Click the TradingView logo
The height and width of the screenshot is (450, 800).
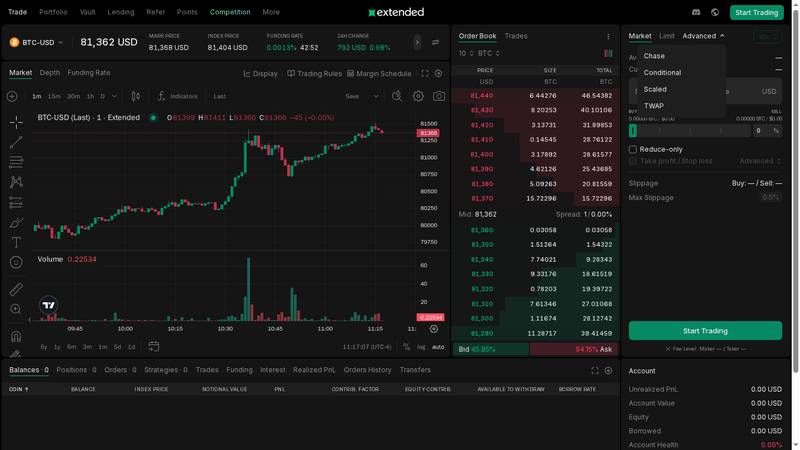(x=48, y=305)
